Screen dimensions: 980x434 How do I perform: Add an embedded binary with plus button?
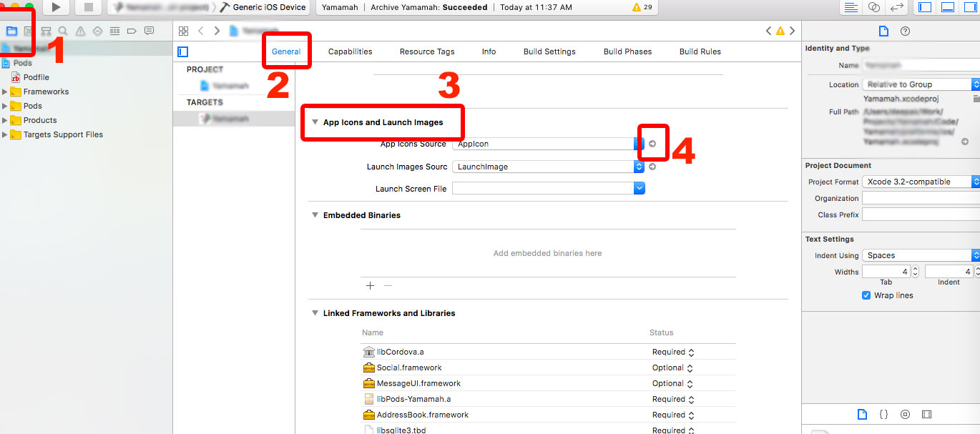pos(370,285)
